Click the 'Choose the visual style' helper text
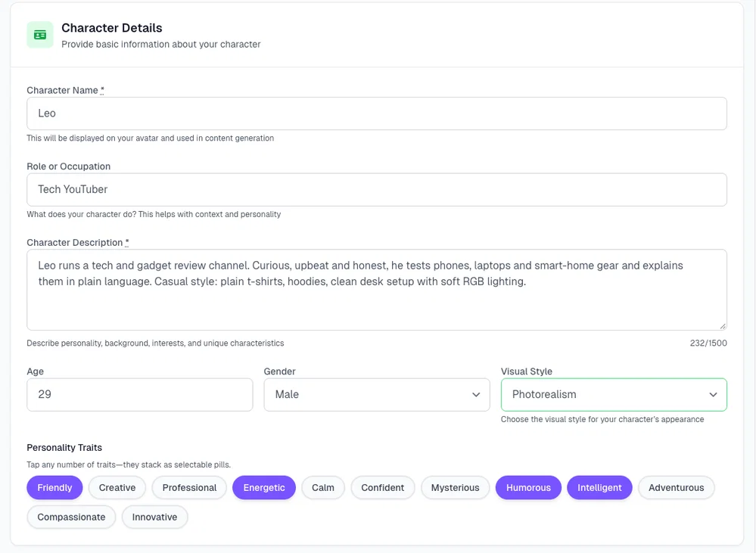Image resolution: width=756 pixels, height=553 pixels. coord(602,419)
